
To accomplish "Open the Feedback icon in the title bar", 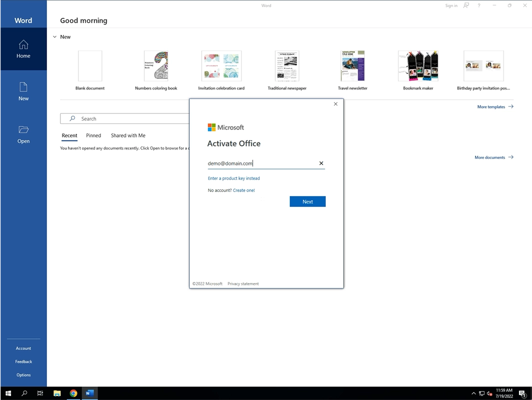I will click(x=466, y=5).
